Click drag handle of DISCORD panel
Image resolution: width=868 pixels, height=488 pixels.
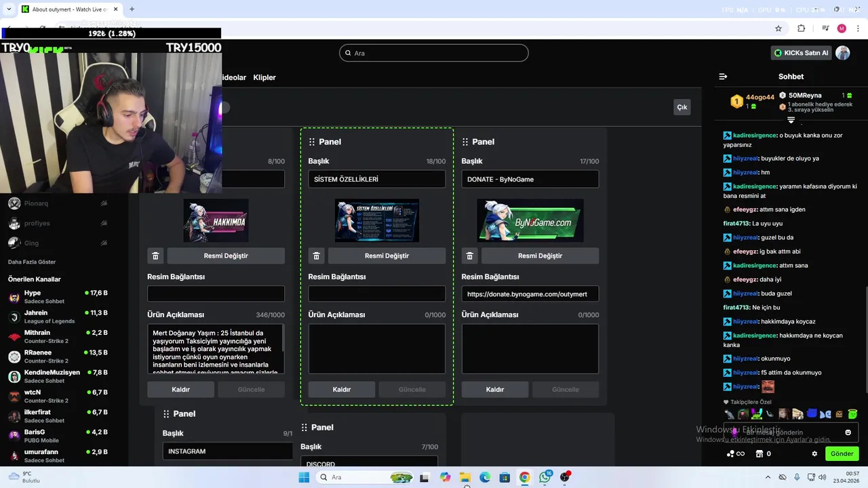coord(304,427)
